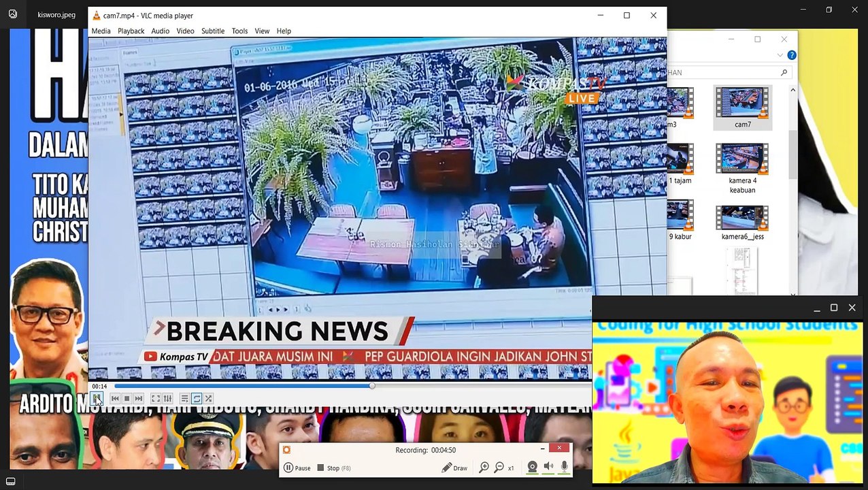Viewport: 868px width, 490px height.
Task: Toggle VLC fullscreen mode
Action: [156, 399]
